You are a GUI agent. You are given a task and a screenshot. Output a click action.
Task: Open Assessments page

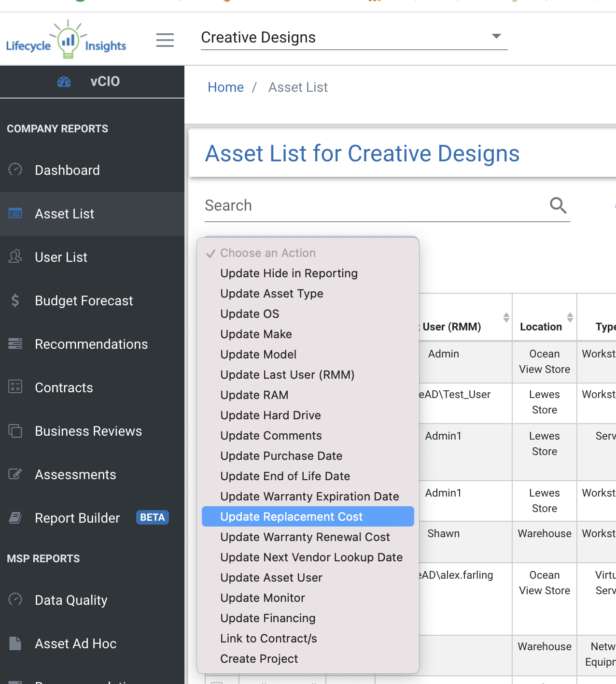pos(92,474)
